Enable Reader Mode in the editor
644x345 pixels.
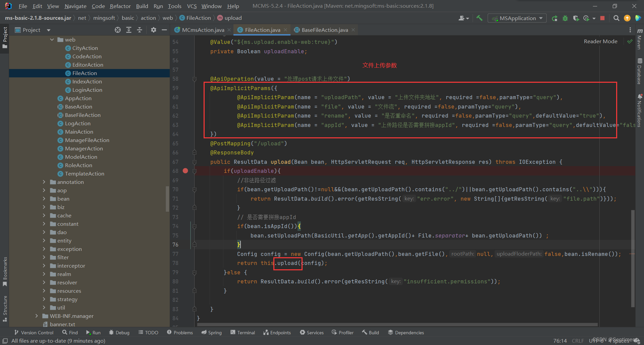600,42
